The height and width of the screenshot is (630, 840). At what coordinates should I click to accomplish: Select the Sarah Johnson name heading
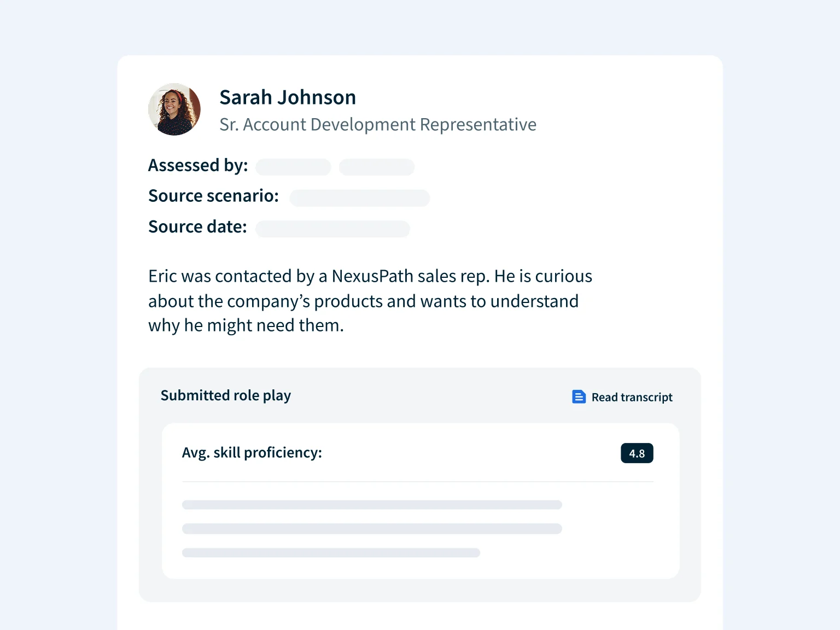tap(288, 97)
